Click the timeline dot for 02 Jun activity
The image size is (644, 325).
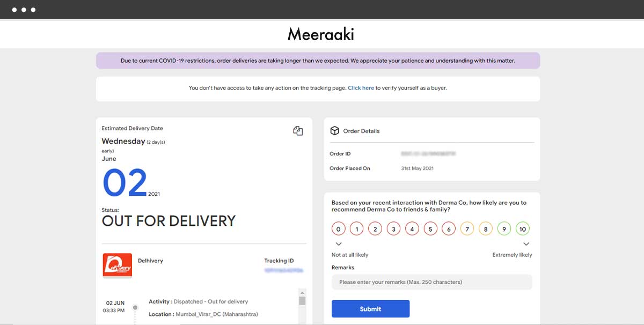(x=135, y=307)
